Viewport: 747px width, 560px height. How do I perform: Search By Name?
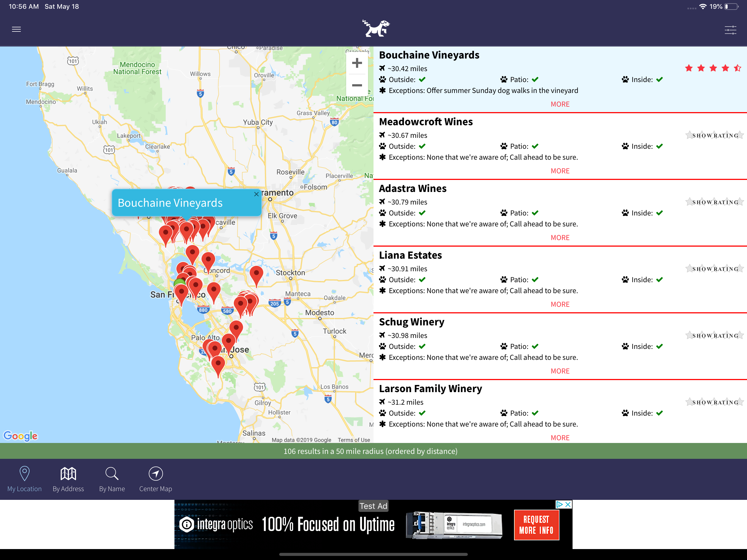(112, 479)
